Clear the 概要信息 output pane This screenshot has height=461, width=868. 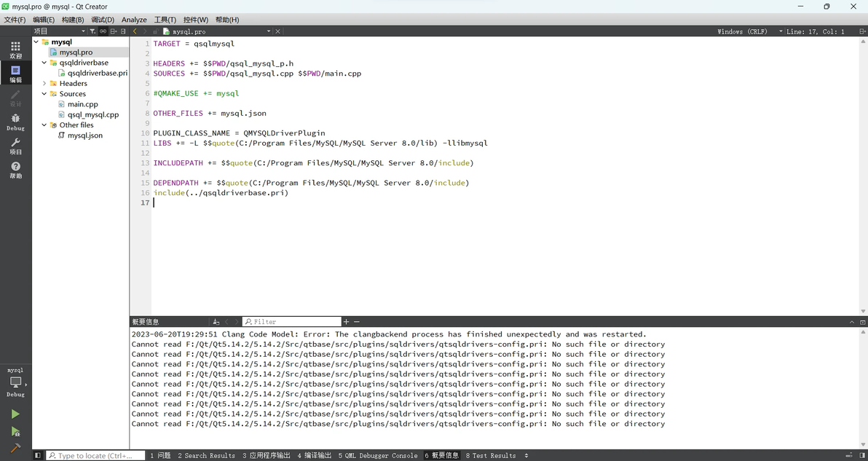coord(216,322)
